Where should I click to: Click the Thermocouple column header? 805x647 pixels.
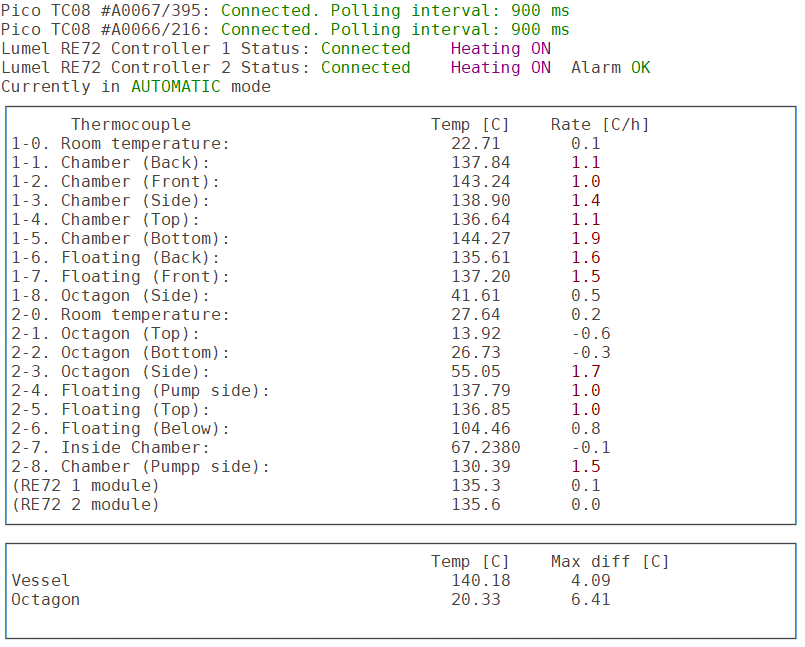[130, 124]
